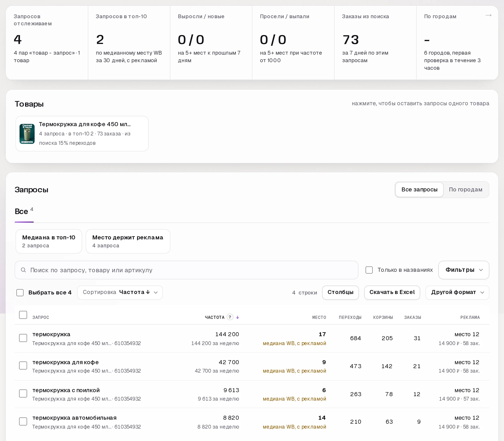Image resolution: width=504 pixels, height=441 pixels.
Task: Click the 144 200 frequency value
Action: point(227,334)
